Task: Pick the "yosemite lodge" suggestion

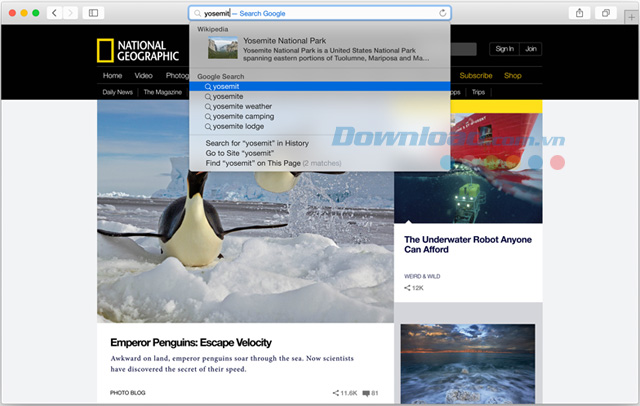Action: click(320, 126)
